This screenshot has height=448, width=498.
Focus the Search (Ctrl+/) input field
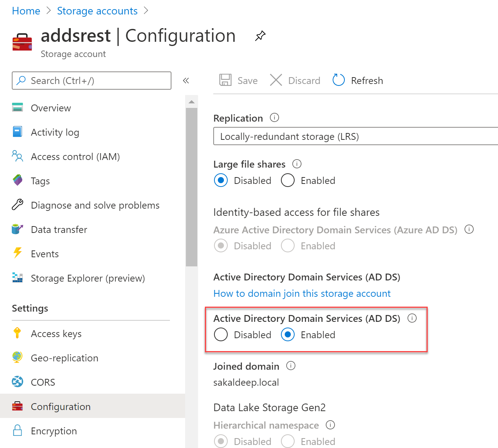(92, 81)
